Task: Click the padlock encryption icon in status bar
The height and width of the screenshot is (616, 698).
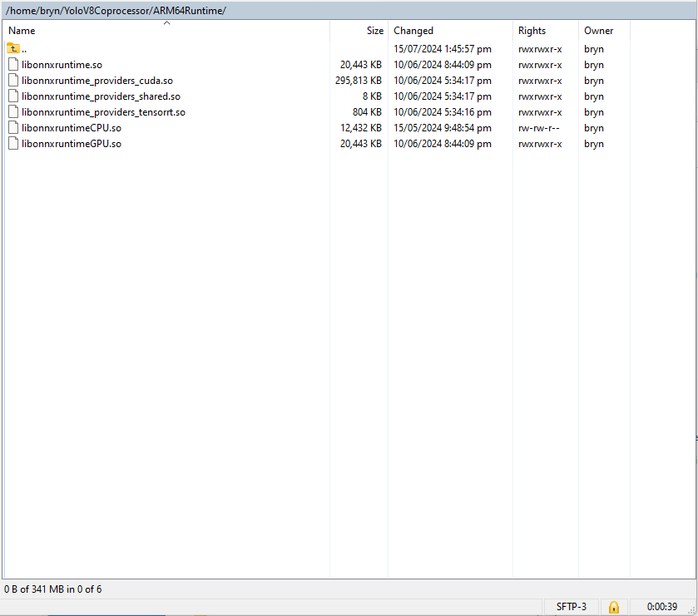Action: (614, 607)
